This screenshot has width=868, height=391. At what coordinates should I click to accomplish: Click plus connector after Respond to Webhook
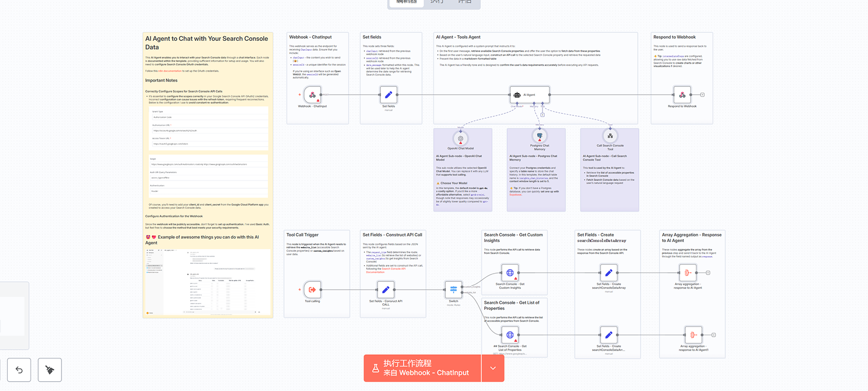702,95
